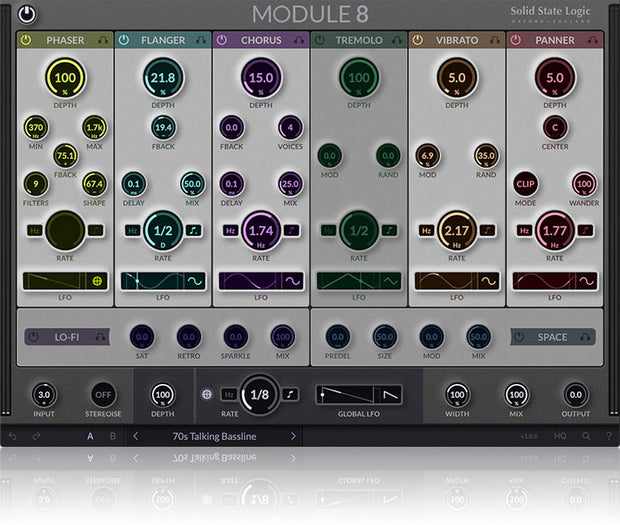Select Hz rate mode in Flanger
The height and width of the screenshot is (525, 620).
coord(133,230)
